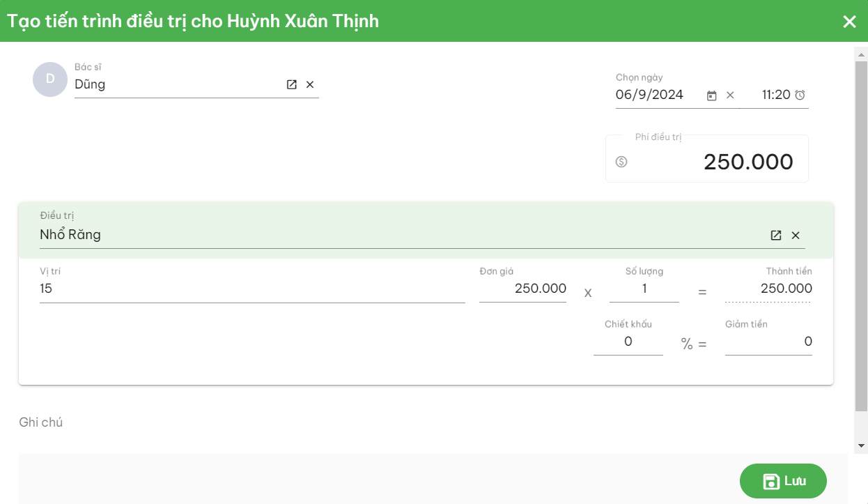Clear the selected doctor Dũng
Screen dimensions: 868x504
pos(310,84)
